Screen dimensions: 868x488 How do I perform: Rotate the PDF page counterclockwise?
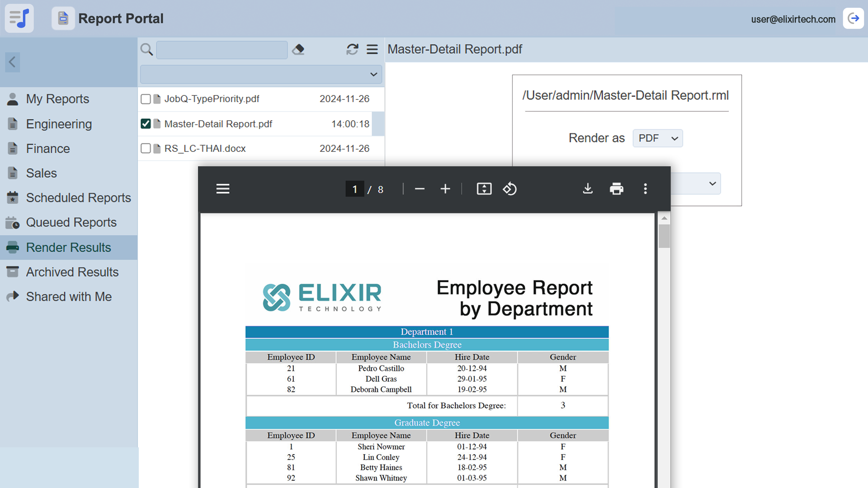click(509, 188)
